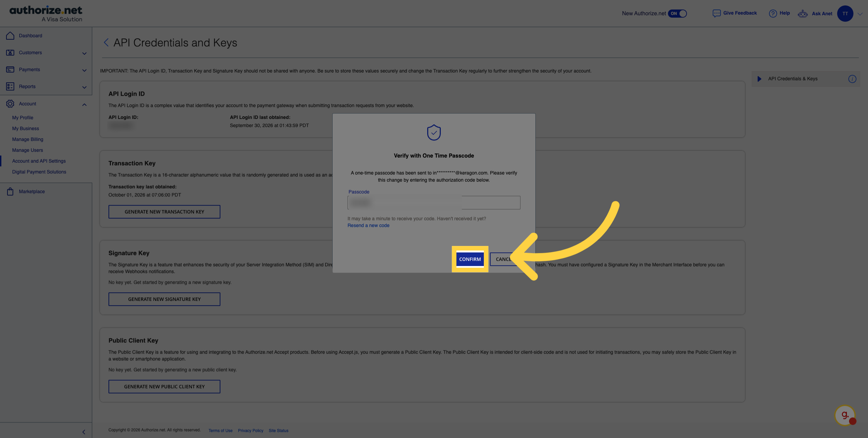This screenshot has width=868, height=438.
Task: Click the Reports sidebar icon
Action: click(10, 86)
